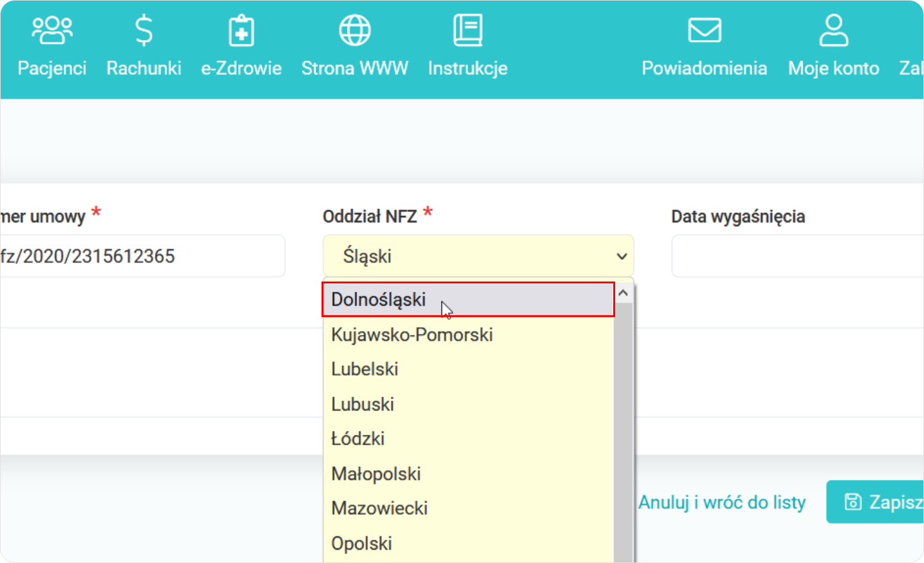Choose Kujawsko-Pomorski from the list
This screenshot has height=563, width=924.
pos(468,334)
